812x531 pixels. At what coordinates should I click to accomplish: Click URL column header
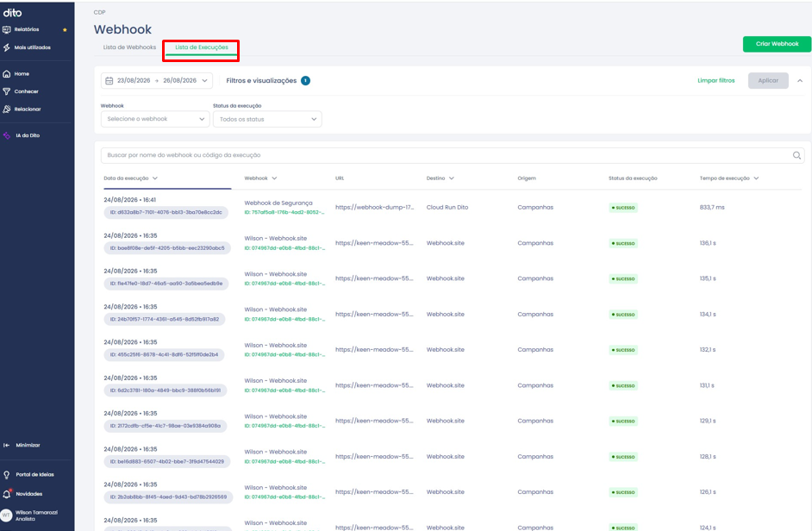pos(340,178)
